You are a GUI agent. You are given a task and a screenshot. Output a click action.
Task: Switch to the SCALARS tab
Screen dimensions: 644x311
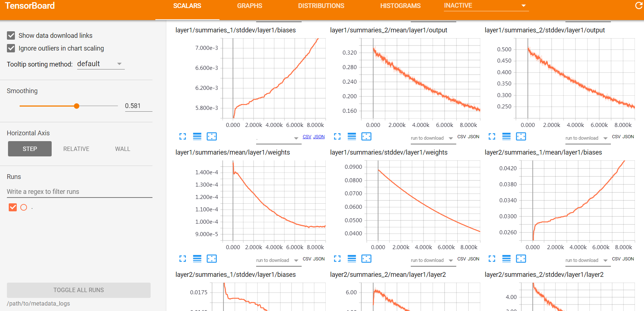[x=187, y=6]
